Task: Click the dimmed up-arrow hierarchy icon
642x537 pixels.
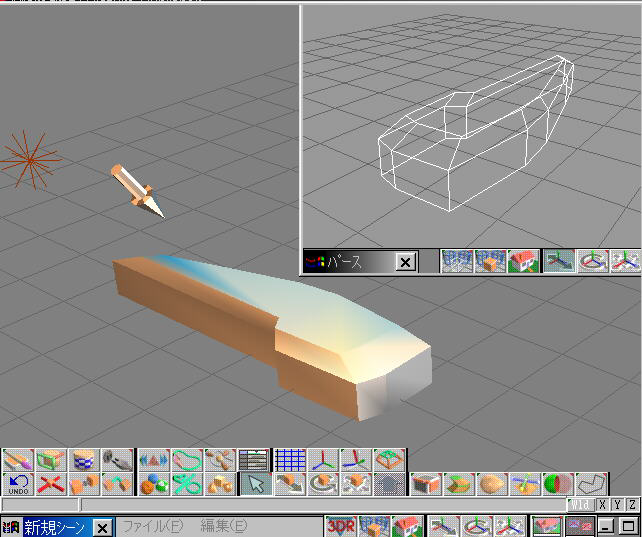Action: [389, 484]
